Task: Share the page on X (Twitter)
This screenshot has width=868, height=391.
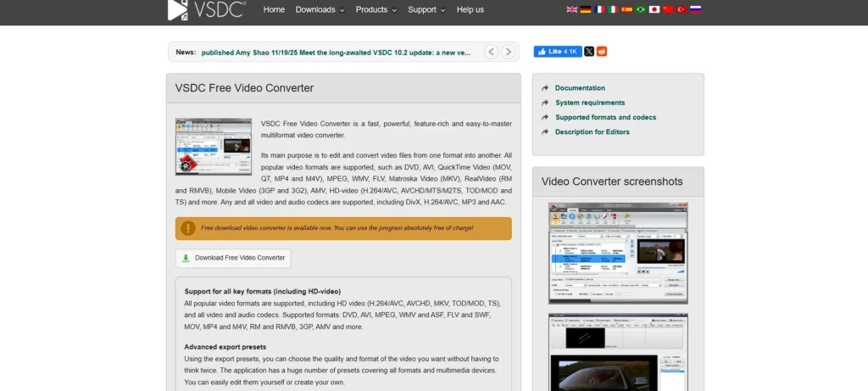Action: coord(589,52)
